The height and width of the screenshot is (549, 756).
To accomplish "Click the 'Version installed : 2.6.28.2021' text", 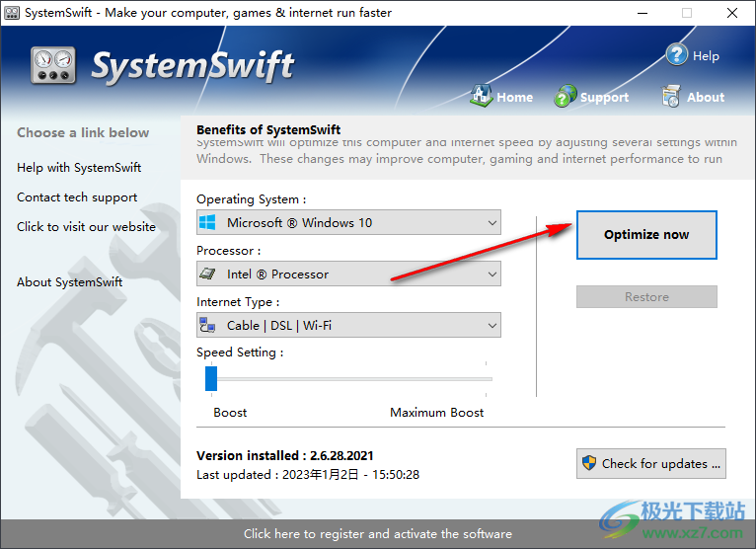I will pyautogui.click(x=285, y=455).
